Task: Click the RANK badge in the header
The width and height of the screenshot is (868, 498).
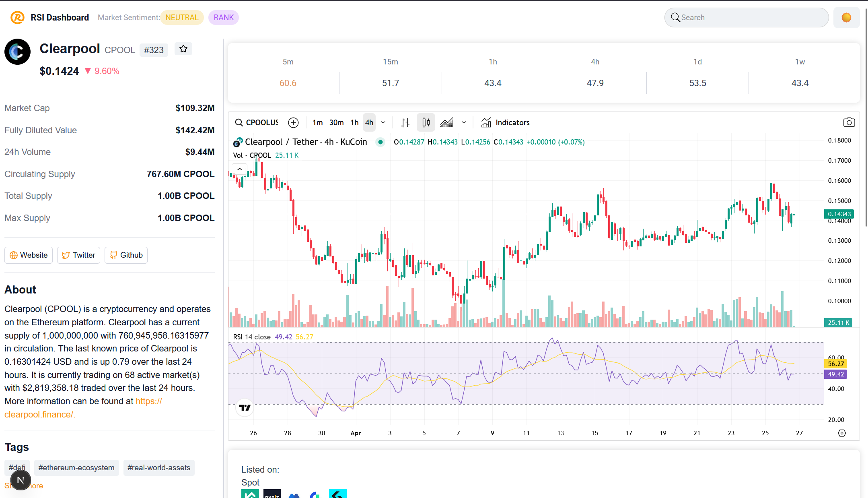Action: pos(224,17)
